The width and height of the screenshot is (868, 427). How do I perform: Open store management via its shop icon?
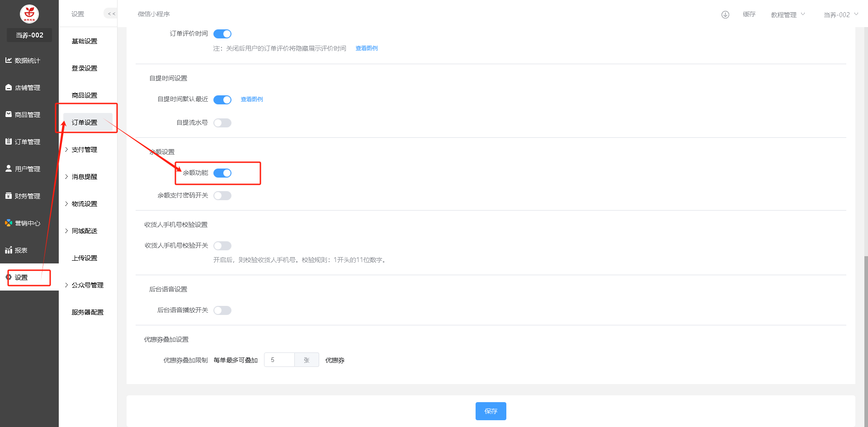pyautogui.click(x=9, y=87)
